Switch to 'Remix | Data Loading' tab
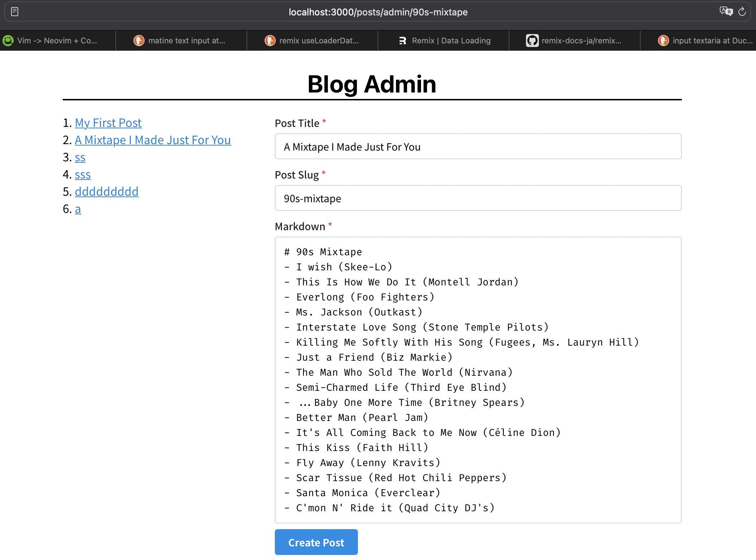Screen dimensions: 756x560 pyautogui.click(x=451, y=41)
